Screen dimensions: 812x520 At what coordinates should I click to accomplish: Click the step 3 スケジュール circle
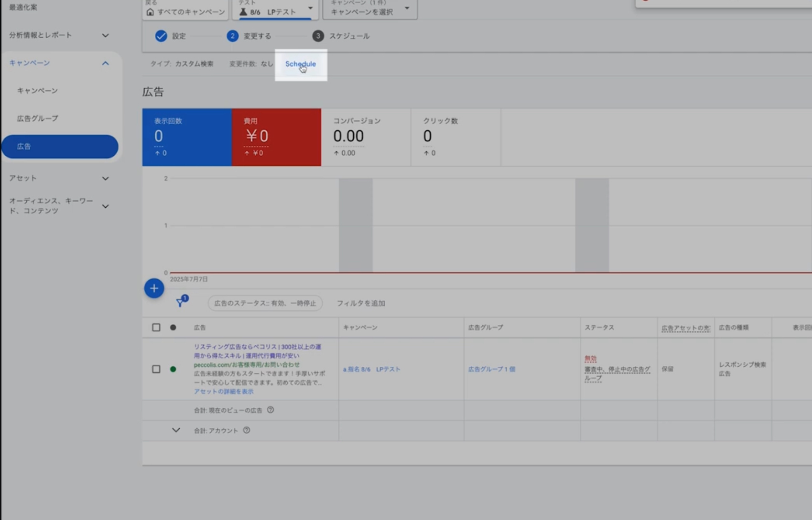pyautogui.click(x=318, y=36)
